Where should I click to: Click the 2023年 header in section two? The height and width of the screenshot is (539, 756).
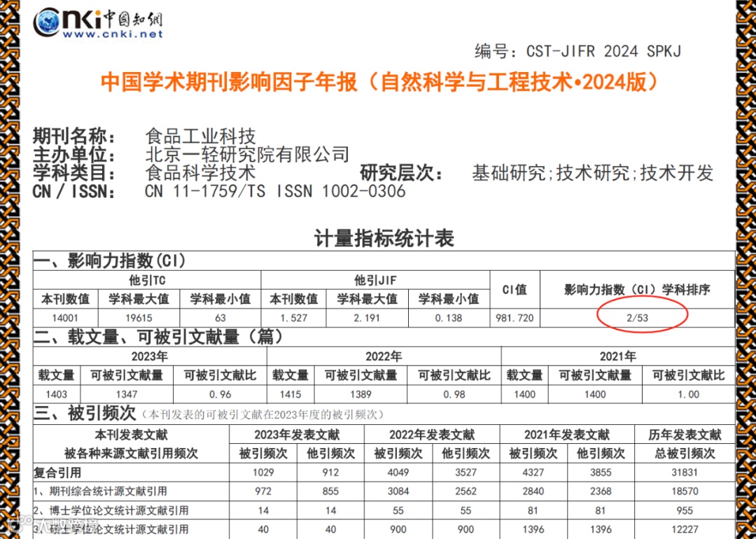150,356
